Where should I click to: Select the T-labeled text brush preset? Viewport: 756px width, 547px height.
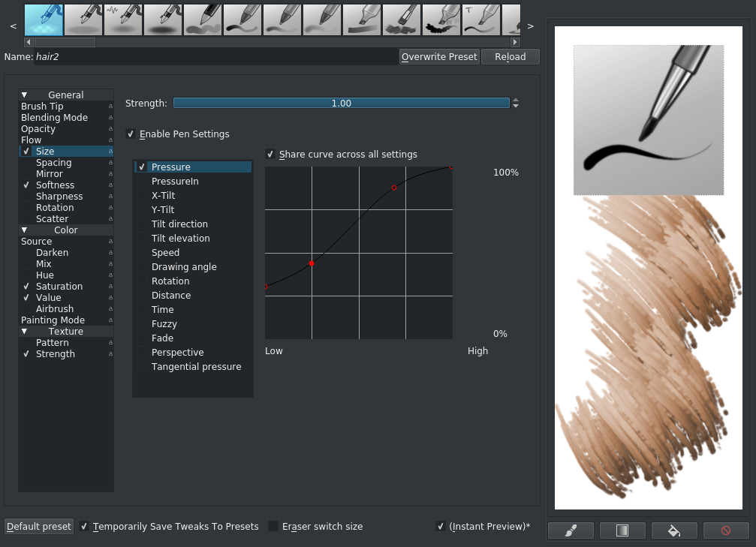pyautogui.click(x=480, y=19)
